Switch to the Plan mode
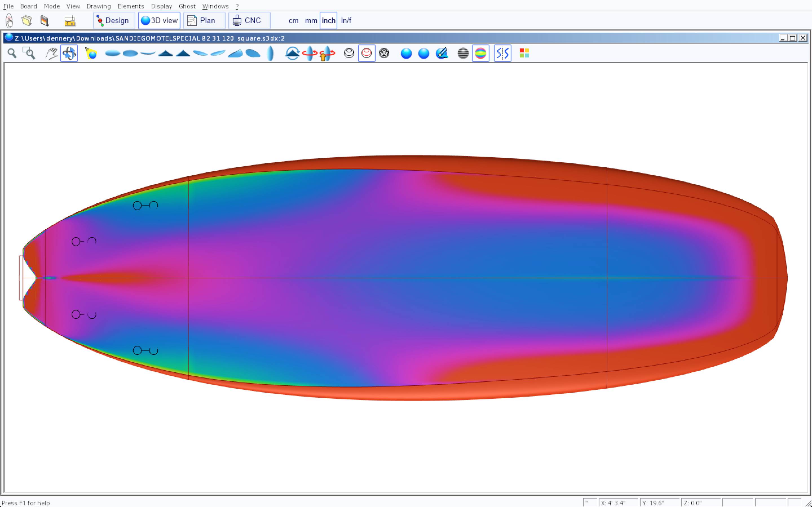The height and width of the screenshot is (507, 812). click(x=204, y=21)
